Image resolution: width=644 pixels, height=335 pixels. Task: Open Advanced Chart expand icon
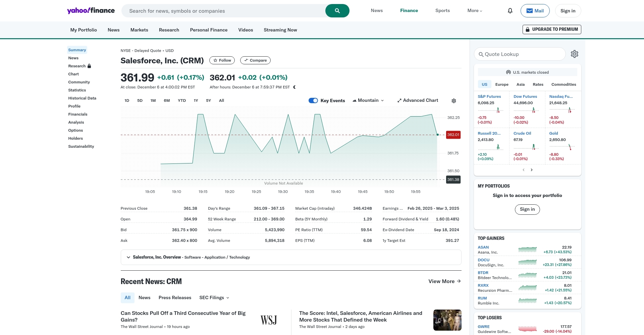[x=399, y=100]
